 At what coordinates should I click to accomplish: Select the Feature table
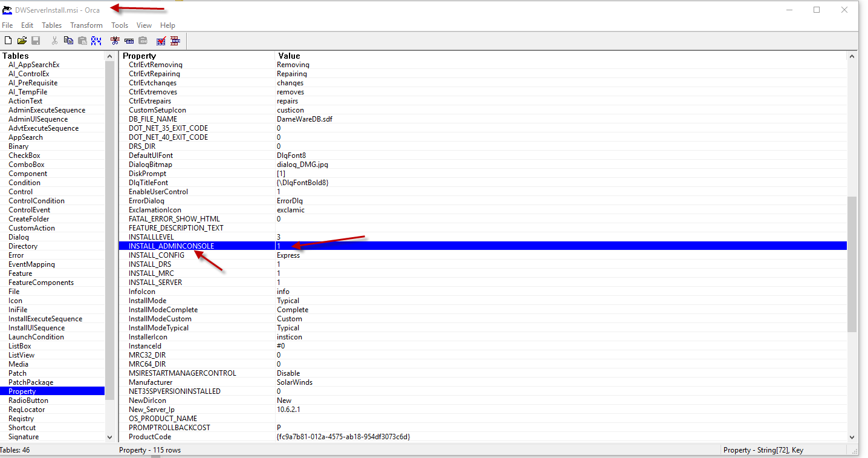click(x=21, y=273)
